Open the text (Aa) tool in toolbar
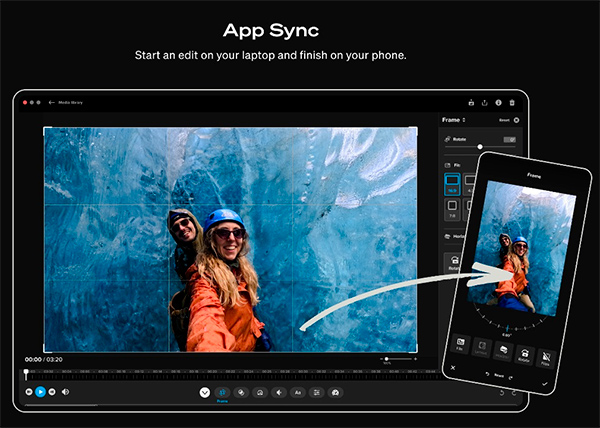Viewport: 600px width, 428px height. 297,393
